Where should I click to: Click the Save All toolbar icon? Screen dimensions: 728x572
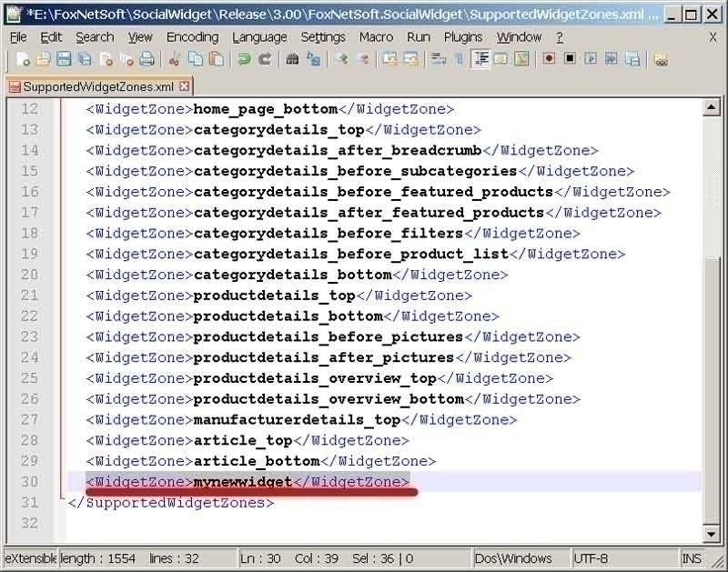pyautogui.click(x=85, y=59)
